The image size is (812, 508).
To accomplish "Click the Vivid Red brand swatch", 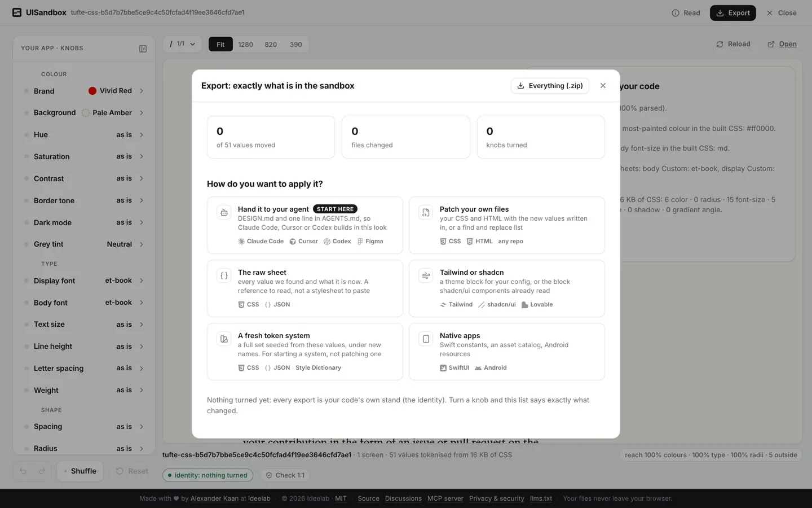I will click(x=92, y=91).
